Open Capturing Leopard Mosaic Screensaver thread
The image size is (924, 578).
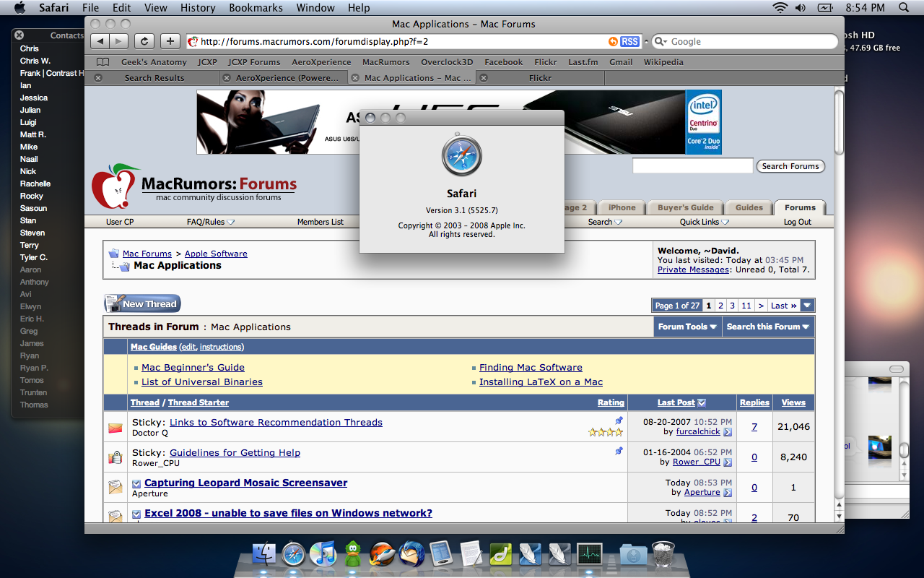click(x=245, y=483)
